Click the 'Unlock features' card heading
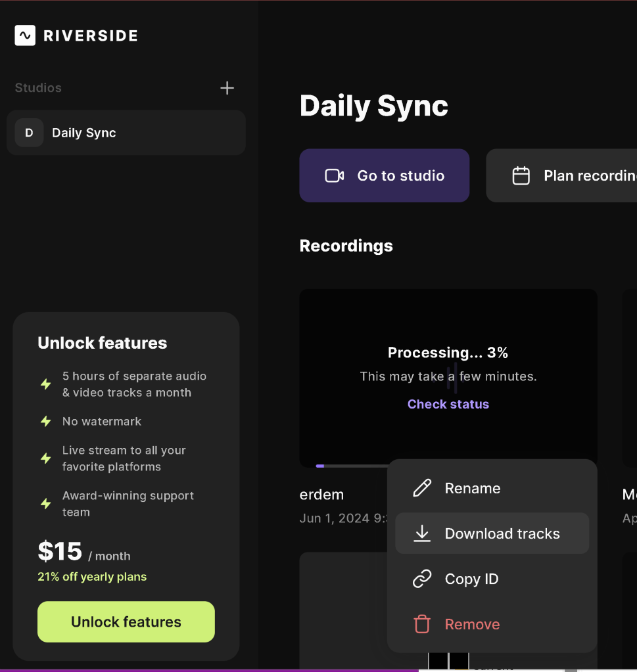 pyautogui.click(x=102, y=343)
